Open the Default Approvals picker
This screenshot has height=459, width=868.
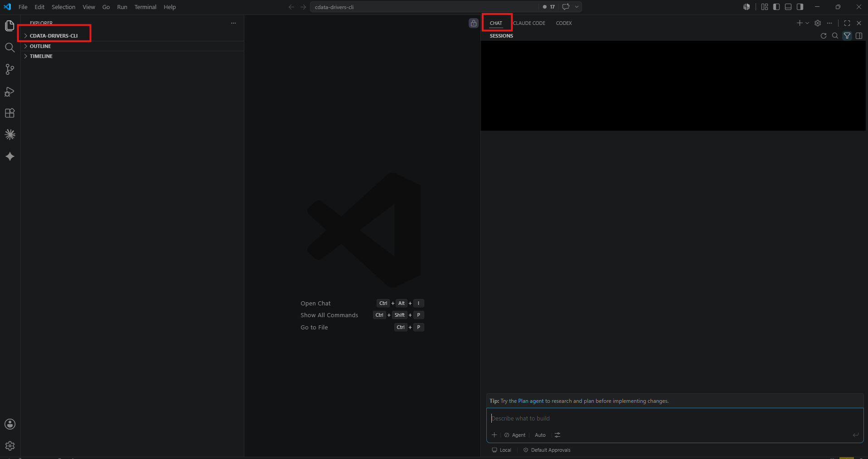click(547, 450)
